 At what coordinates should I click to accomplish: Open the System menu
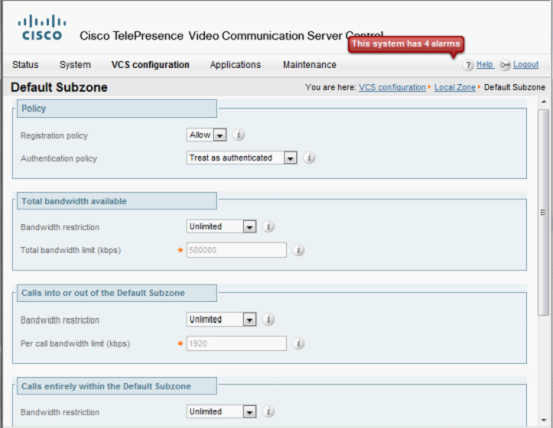75,65
